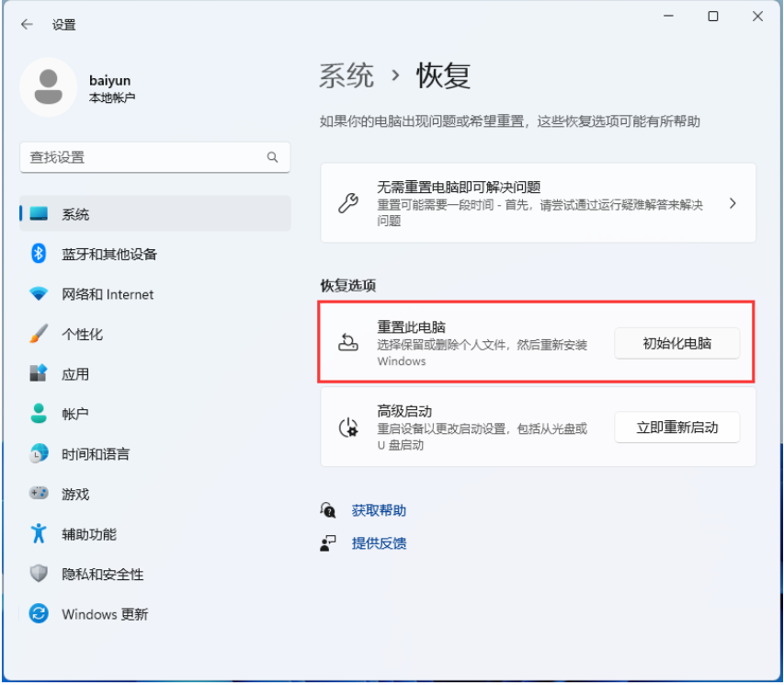Open the 系统 sidebar item
The width and height of the screenshot is (784, 685).
(x=155, y=213)
